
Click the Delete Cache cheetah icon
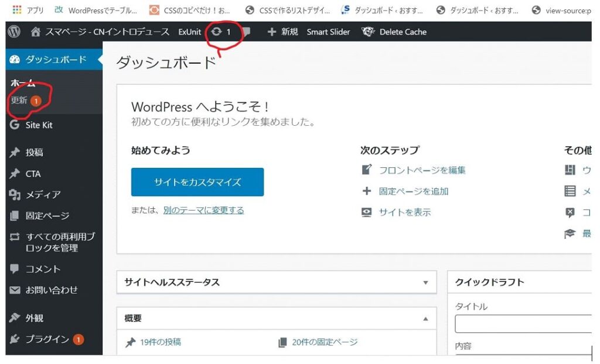click(x=368, y=32)
